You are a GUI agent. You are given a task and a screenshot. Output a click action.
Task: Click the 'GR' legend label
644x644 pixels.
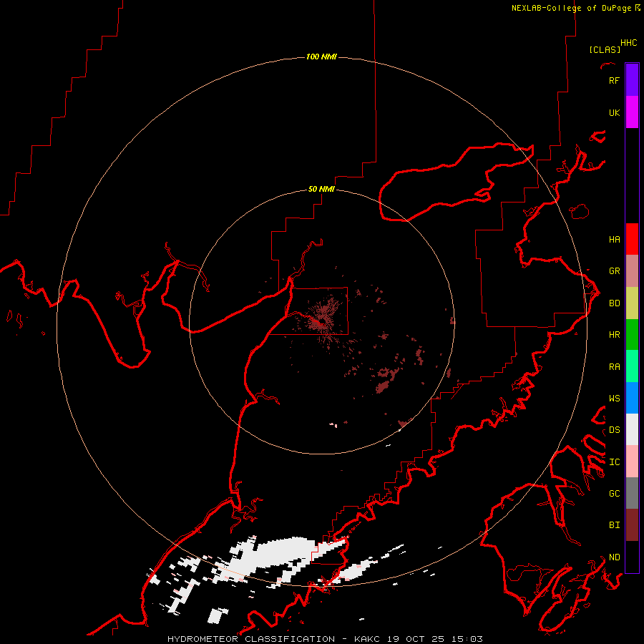pos(614,271)
